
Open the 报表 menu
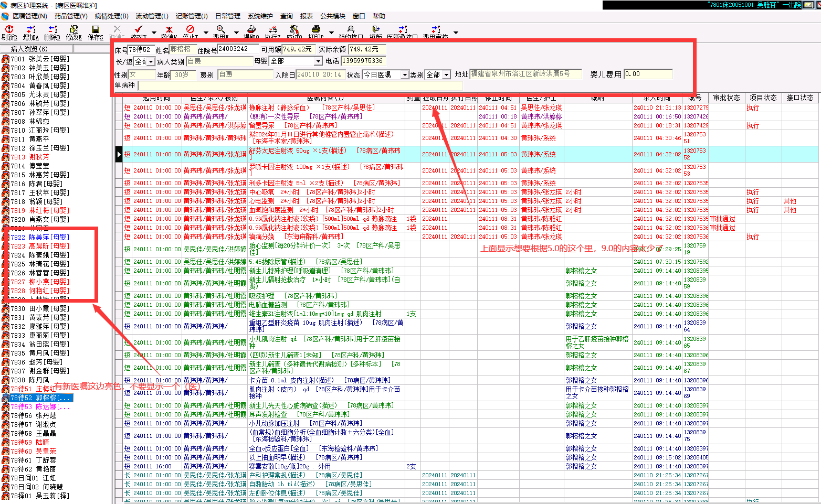307,16
